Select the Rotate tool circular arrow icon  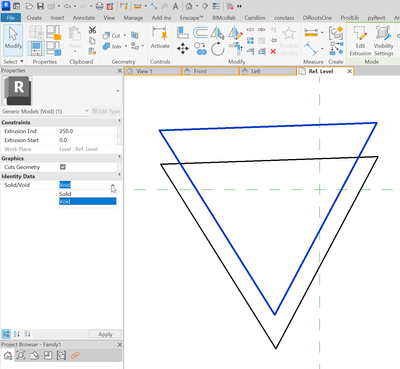pyautogui.click(x=218, y=49)
